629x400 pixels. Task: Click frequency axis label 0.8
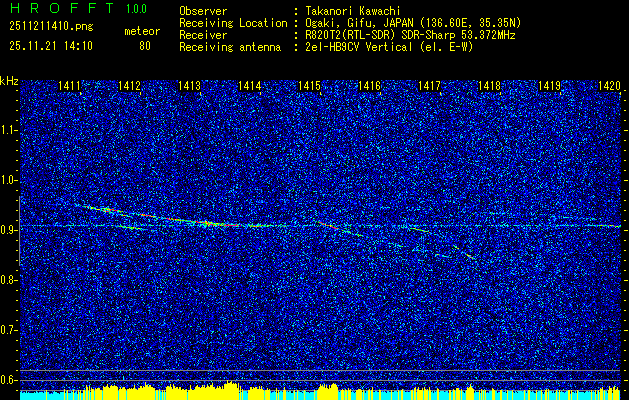coord(9,280)
